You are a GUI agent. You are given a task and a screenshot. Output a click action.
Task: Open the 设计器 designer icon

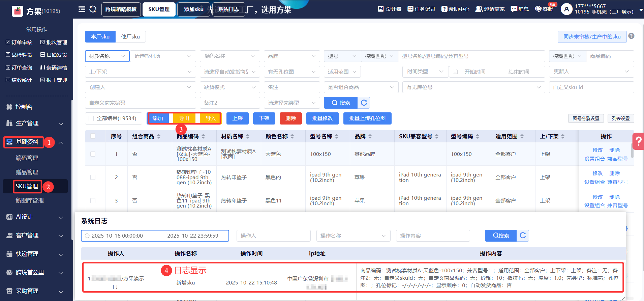(381, 9)
